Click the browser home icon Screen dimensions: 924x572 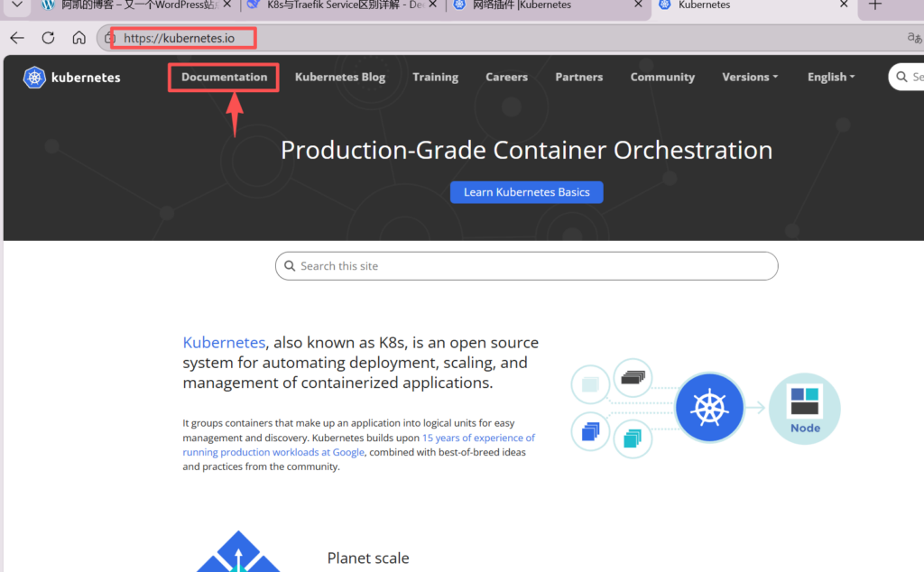(x=79, y=38)
